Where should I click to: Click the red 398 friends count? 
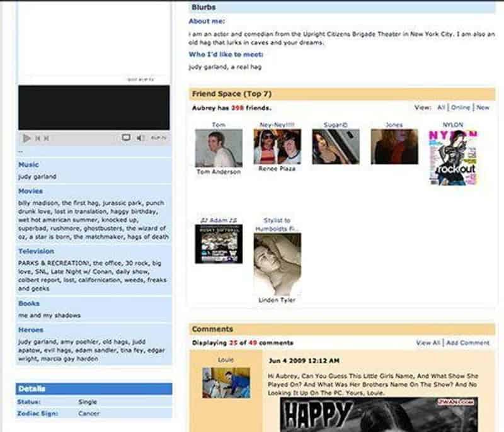pos(238,108)
